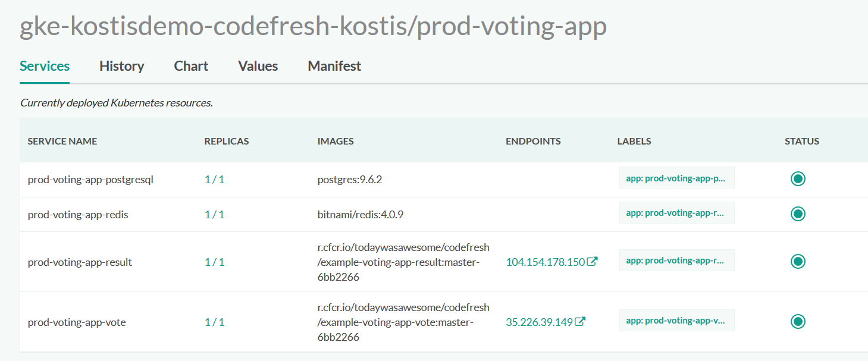Open the Chart tab
868x361 pixels.
[191, 66]
